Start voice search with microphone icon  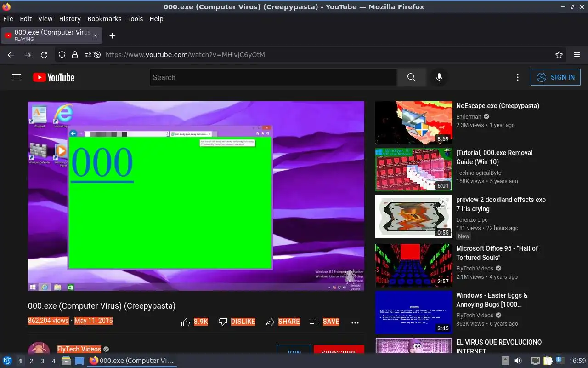click(439, 77)
